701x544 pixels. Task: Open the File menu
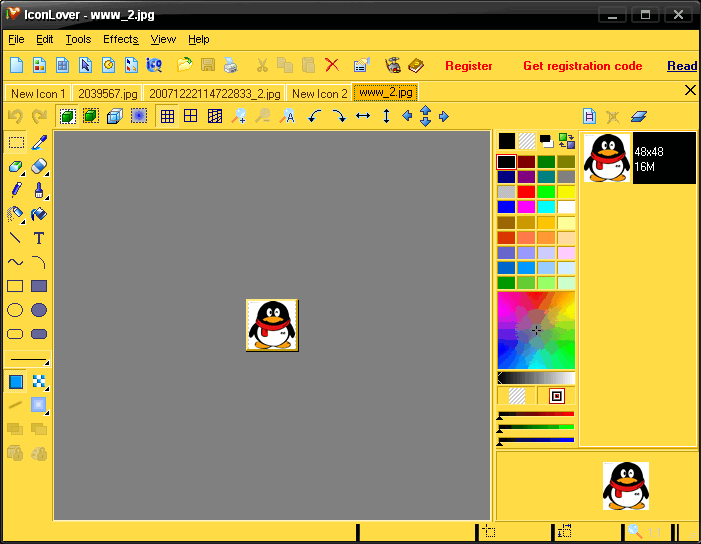[x=17, y=39]
